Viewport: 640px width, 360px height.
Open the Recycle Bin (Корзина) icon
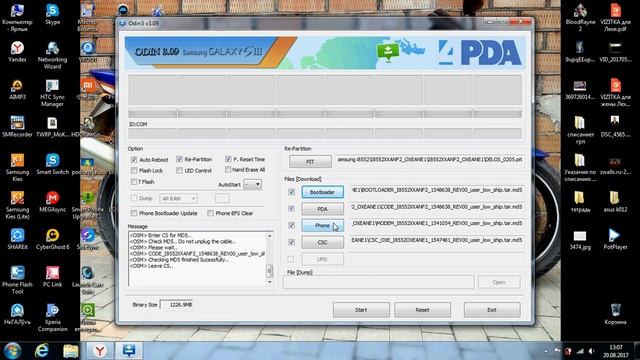pyautogui.click(x=615, y=314)
